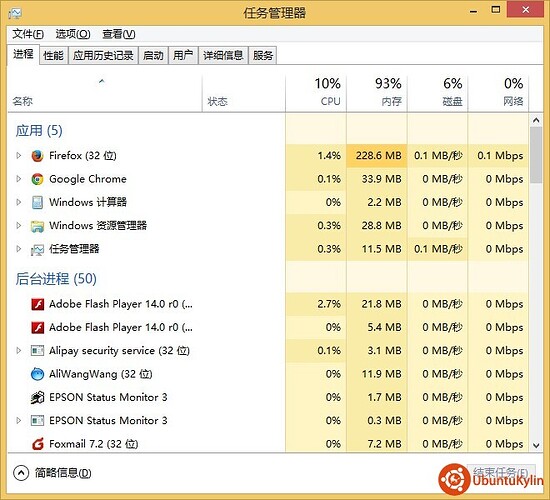
Task: Select the Windows 计算器 row
Action: click(x=268, y=202)
